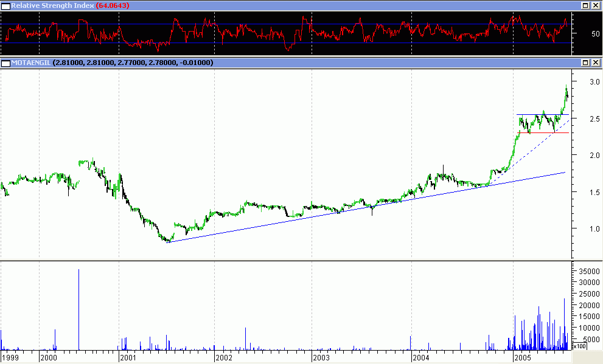Click the x100 volume multiplier box
The image size is (603, 364).
[579, 346]
